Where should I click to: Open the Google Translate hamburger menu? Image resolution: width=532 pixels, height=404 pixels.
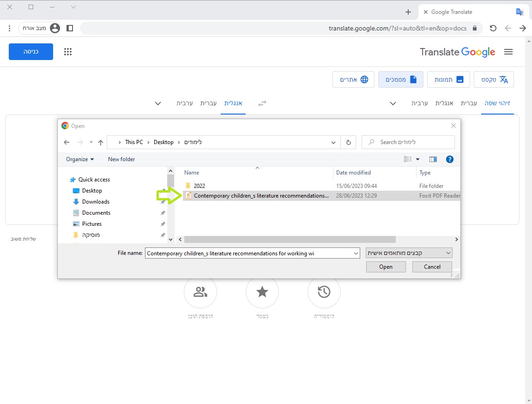pyautogui.click(x=508, y=52)
